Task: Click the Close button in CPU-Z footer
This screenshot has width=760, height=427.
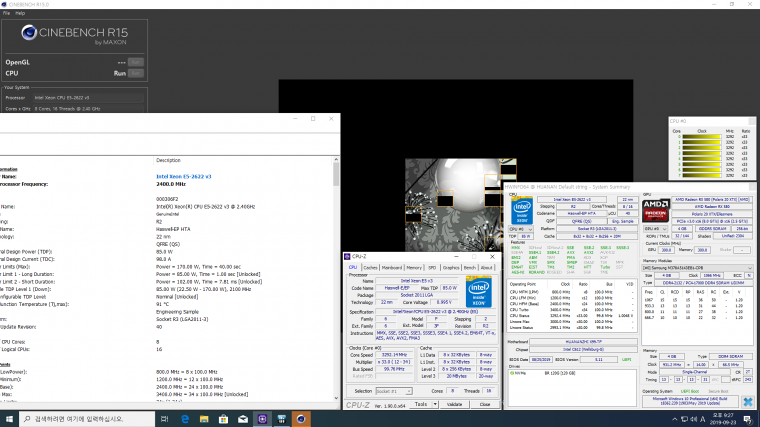Action: pos(485,404)
